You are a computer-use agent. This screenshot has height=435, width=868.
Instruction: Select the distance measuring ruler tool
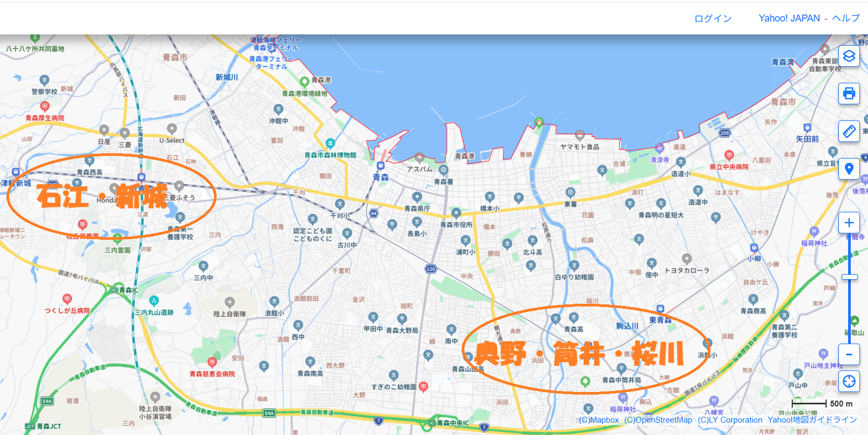(849, 131)
